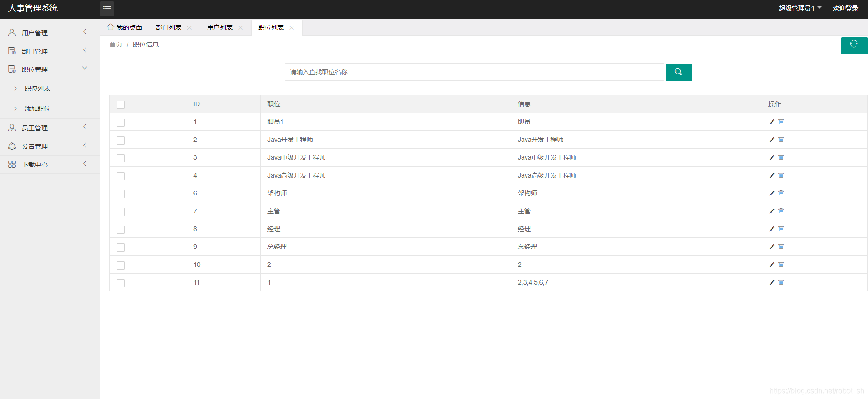Focus the 请输入查找职位名称 search field
Image resolution: width=868 pixels, height=399 pixels.
(474, 72)
